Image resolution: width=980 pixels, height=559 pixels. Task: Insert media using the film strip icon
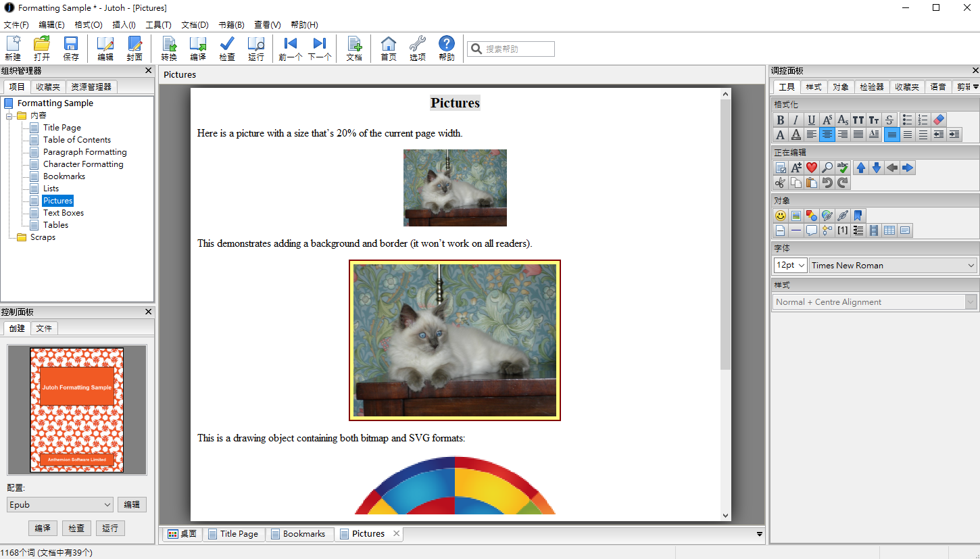[874, 230]
